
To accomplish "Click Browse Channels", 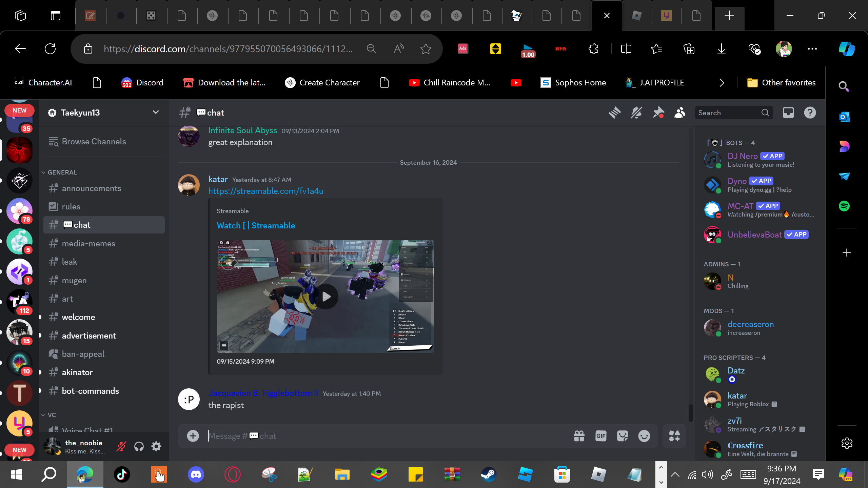I will [94, 142].
